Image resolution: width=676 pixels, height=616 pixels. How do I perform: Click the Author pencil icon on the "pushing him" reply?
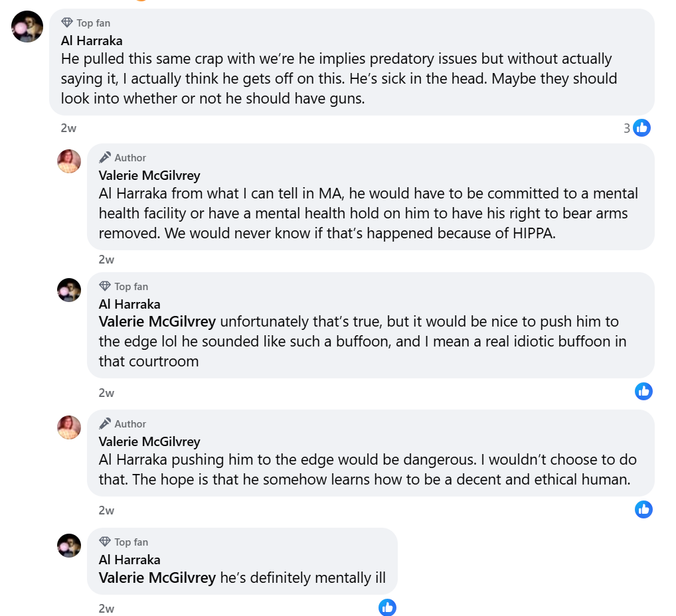(x=105, y=424)
